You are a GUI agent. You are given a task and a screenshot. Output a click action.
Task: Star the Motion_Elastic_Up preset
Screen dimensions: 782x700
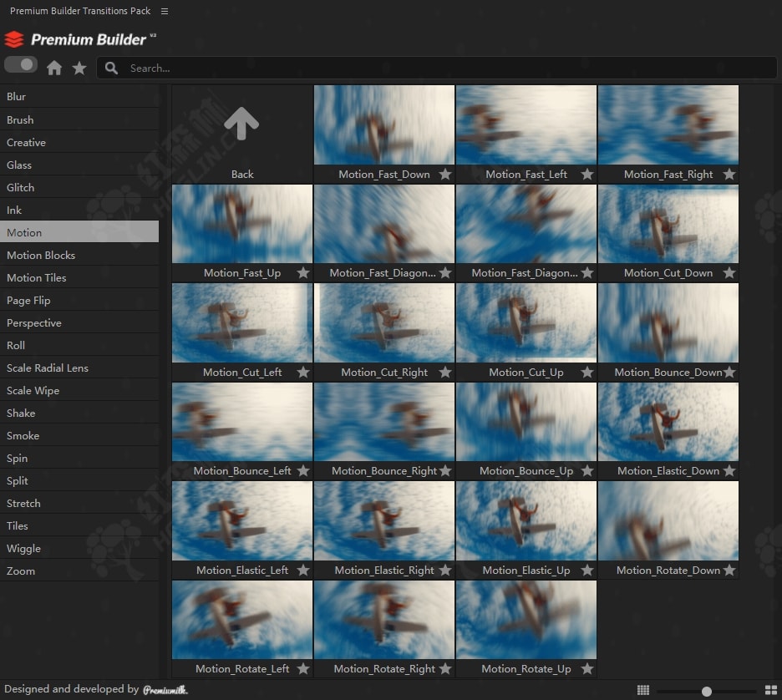(587, 570)
